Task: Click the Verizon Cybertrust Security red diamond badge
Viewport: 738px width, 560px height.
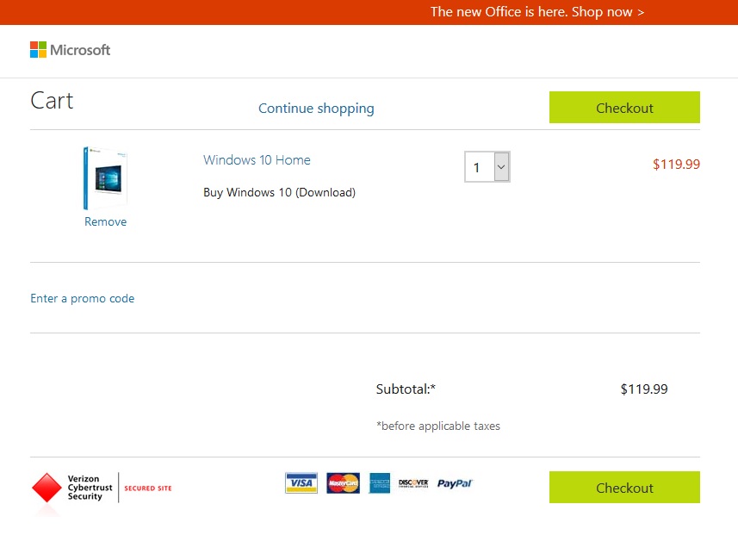Action: click(47, 488)
